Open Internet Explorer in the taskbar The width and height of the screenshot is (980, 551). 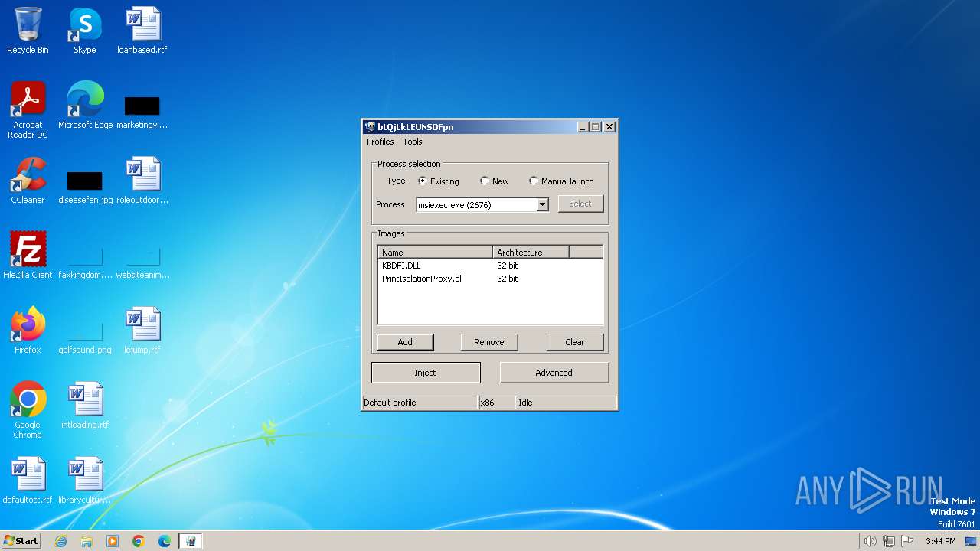60,541
